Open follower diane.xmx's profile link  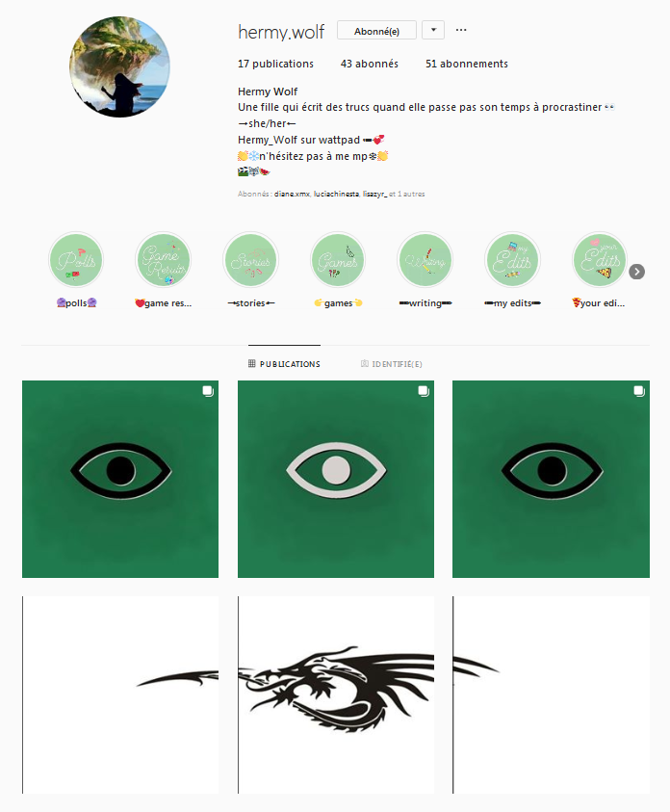click(292, 194)
